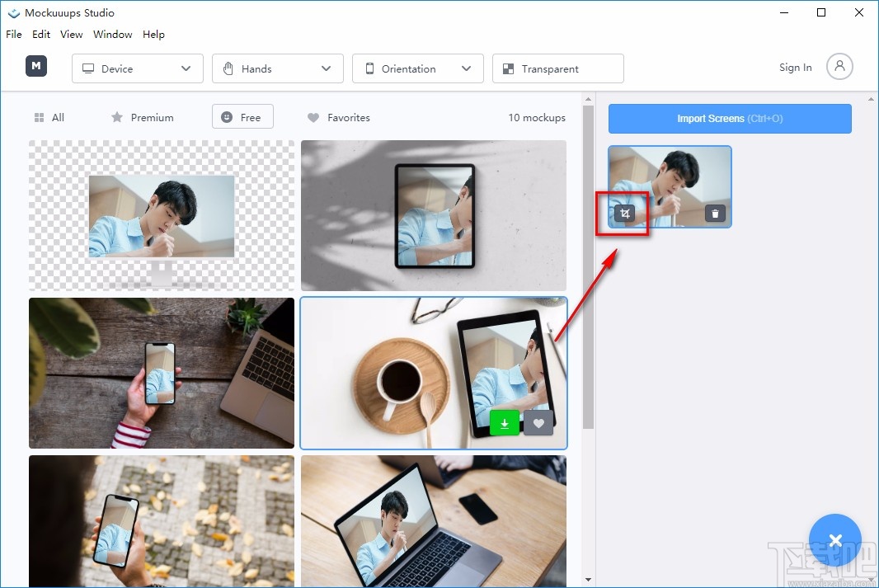
Task: Click the Sign In link
Action: [x=794, y=67]
